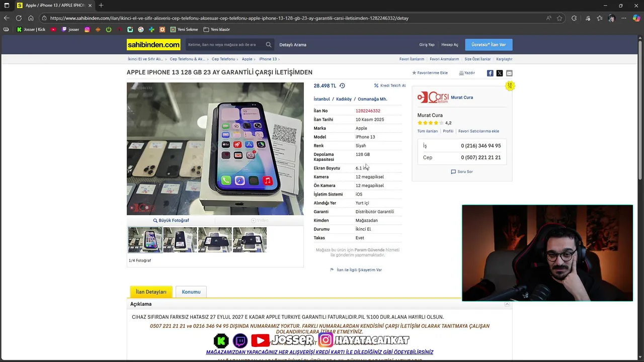Open the browser profile avatar
644x362 pixels.
(612, 18)
